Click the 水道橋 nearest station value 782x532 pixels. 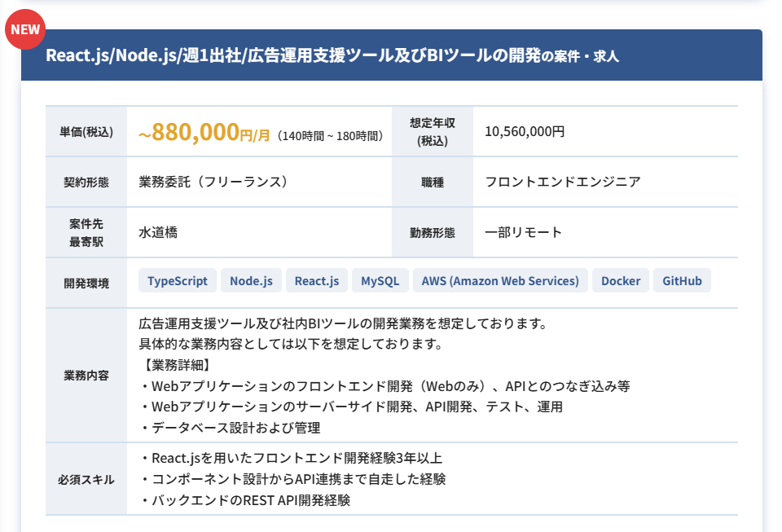pos(158,232)
